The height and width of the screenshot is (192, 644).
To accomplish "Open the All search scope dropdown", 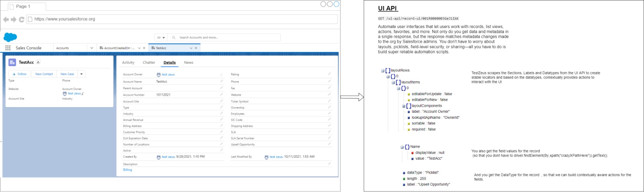I will 161,37.
